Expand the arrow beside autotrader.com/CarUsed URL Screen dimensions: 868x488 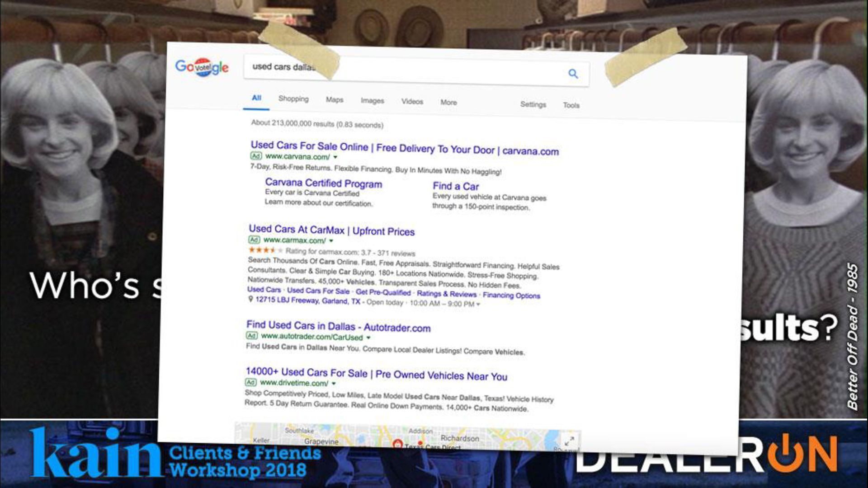click(x=368, y=338)
